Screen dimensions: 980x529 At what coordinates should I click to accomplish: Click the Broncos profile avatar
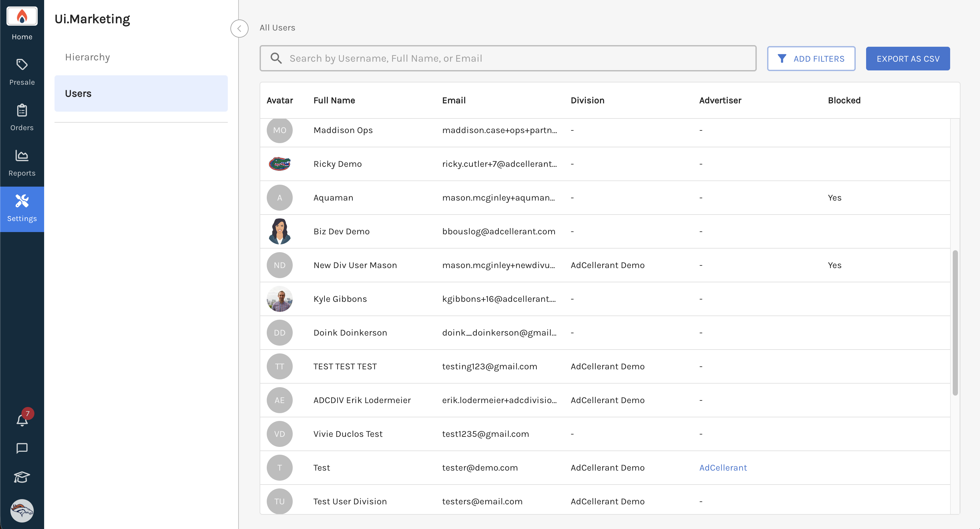[22, 511]
